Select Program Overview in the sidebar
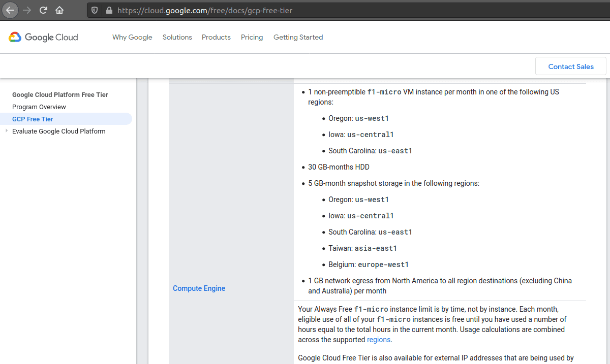The image size is (610, 364). click(39, 107)
